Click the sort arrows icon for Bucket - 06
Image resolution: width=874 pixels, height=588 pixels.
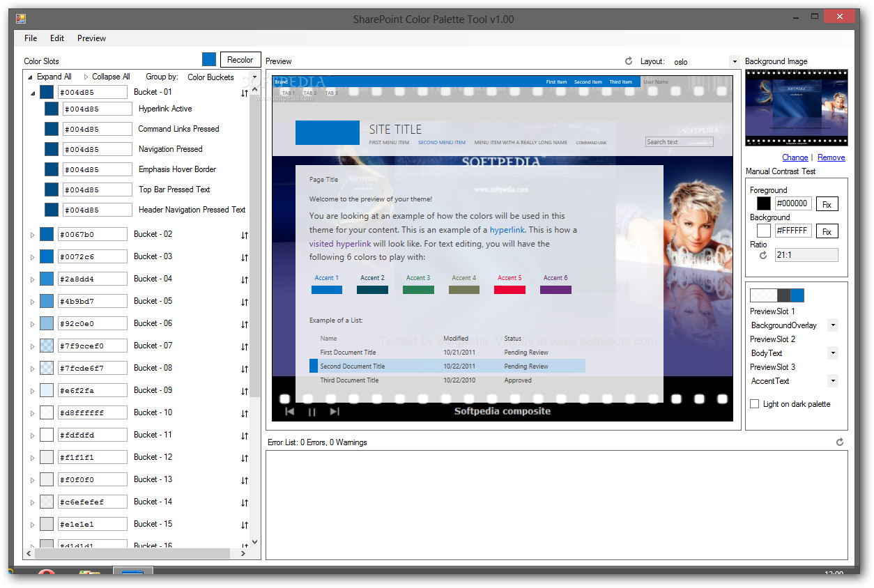click(x=245, y=325)
